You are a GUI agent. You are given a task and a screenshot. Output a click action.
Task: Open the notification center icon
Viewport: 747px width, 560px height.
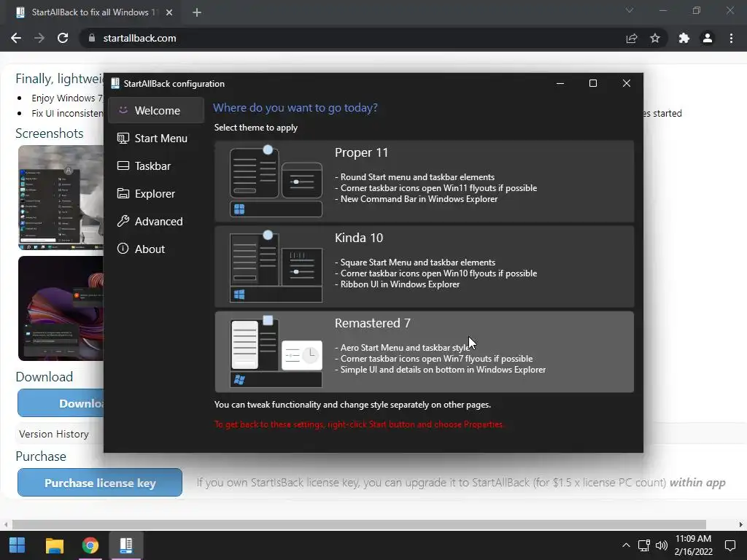(730, 545)
